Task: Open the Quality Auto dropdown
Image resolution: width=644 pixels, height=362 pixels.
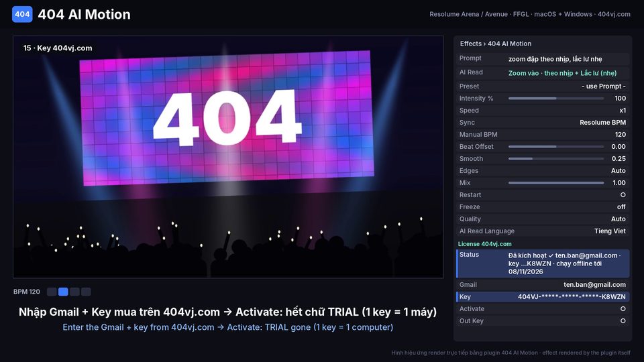Action: [x=618, y=219]
